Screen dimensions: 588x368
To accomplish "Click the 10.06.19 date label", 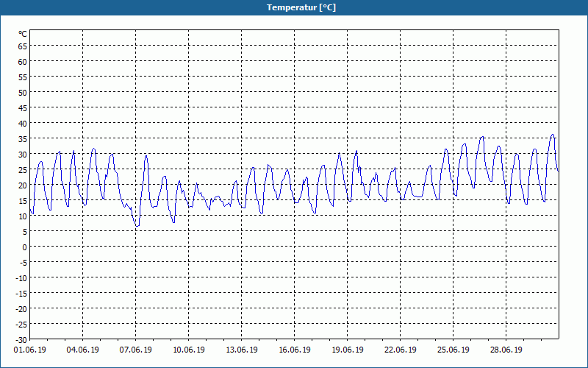I will pos(189,350).
